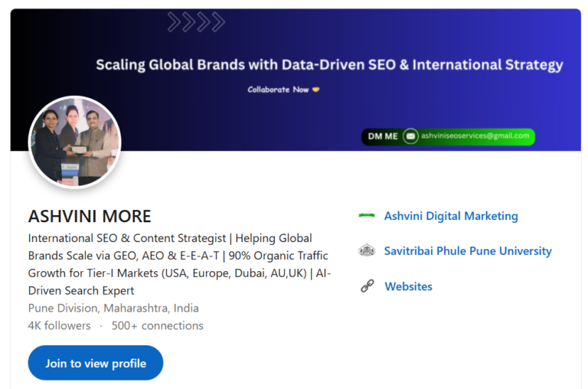Click the 4K followers count
This screenshot has width=588, height=389.
[59, 325]
